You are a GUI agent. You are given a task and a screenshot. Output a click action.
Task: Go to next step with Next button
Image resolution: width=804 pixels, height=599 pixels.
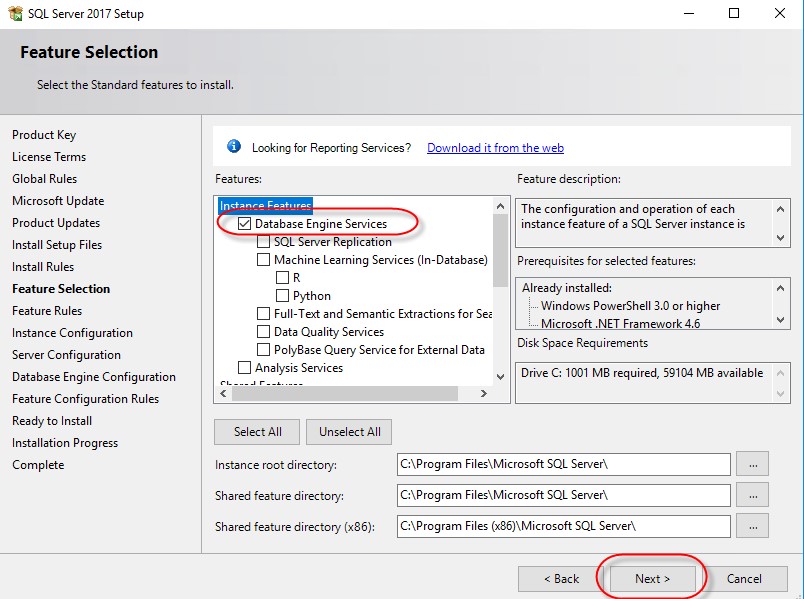click(652, 578)
